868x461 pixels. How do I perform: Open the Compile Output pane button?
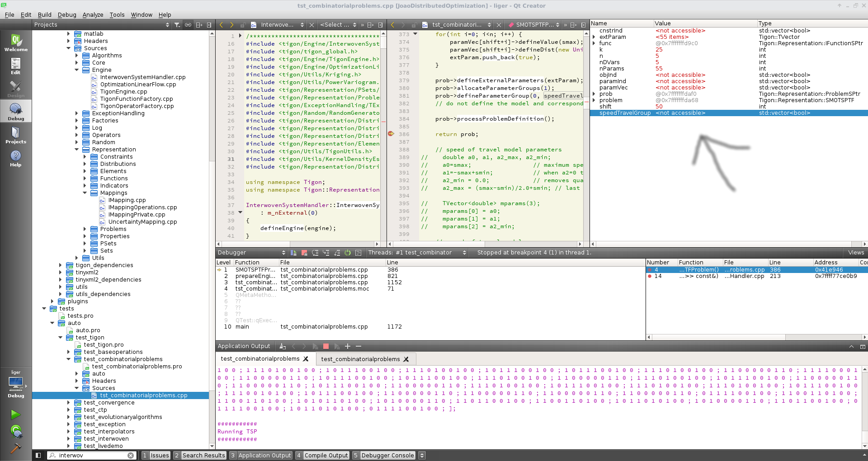(322, 455)
